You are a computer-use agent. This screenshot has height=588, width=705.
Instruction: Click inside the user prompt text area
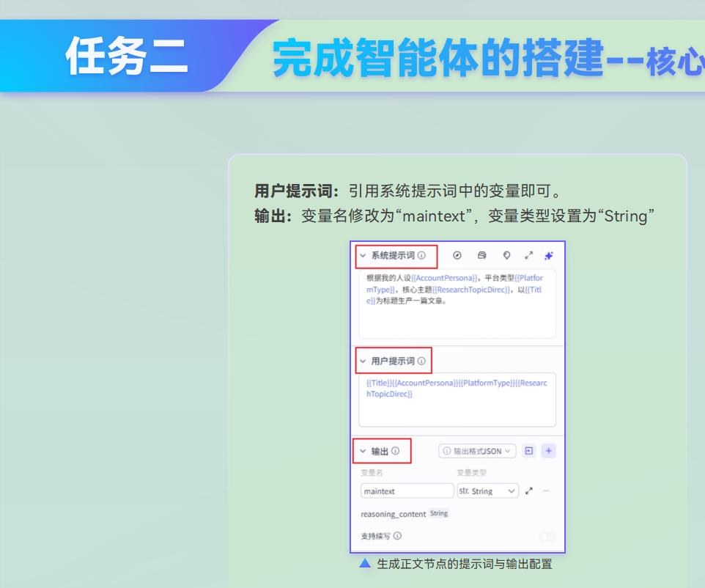[457, 400]
